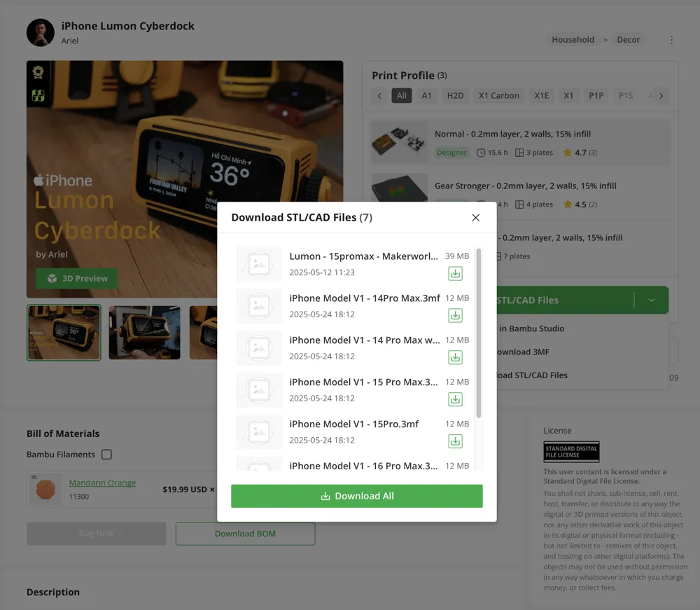Download iPhone Model V1 - 15Pro.3mf

tap(455, 441)
